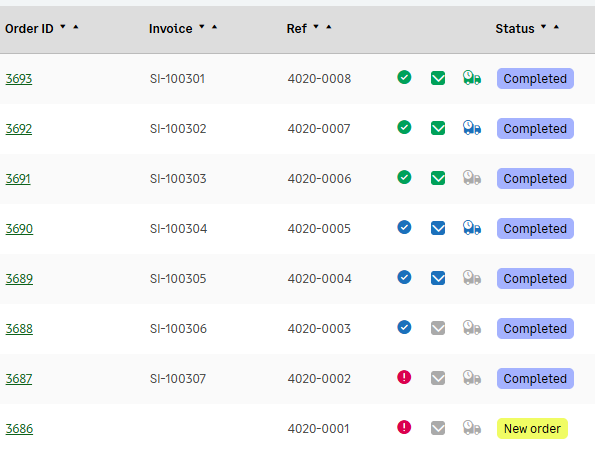Sort Status column descending
The height and width of the screenshot is (454, 595).
point(544,27)
